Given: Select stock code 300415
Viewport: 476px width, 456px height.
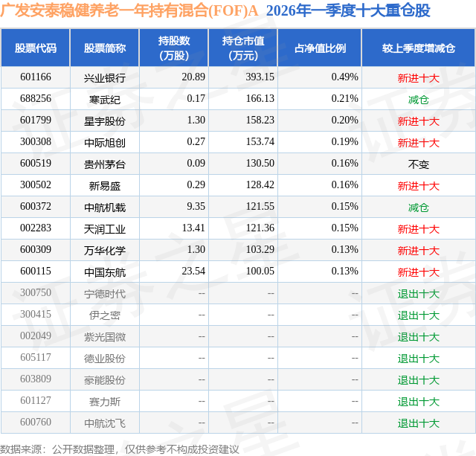Looking at the screenshot, I should 36,314.
